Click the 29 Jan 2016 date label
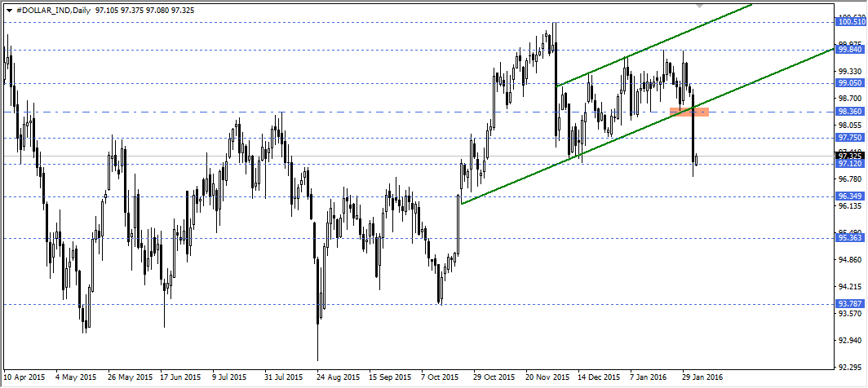 [702, 379]
